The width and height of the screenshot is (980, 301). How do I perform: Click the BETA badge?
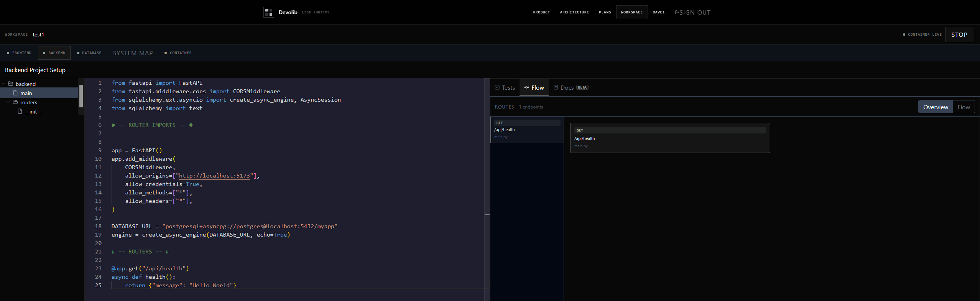pos(582,87)
